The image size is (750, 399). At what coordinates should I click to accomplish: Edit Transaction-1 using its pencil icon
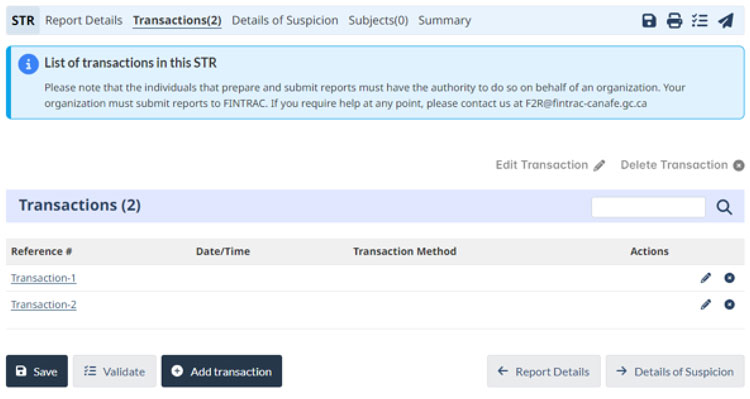(706, 278)
